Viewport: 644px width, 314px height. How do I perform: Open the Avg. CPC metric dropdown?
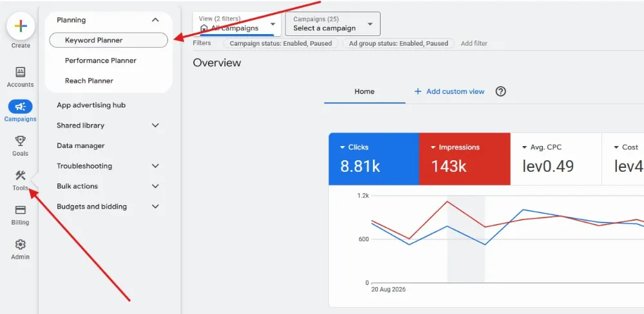point(524,147)
